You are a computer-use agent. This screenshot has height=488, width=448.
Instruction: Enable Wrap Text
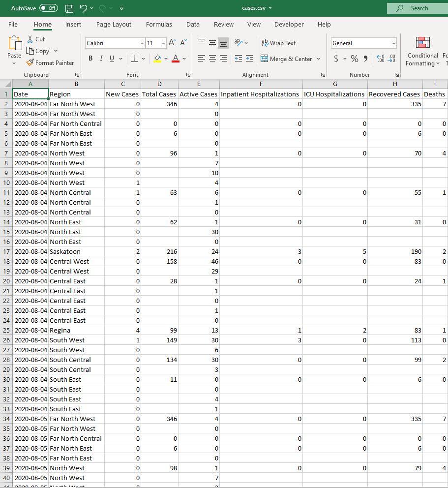pyautogui.click(x=278, y=43)
